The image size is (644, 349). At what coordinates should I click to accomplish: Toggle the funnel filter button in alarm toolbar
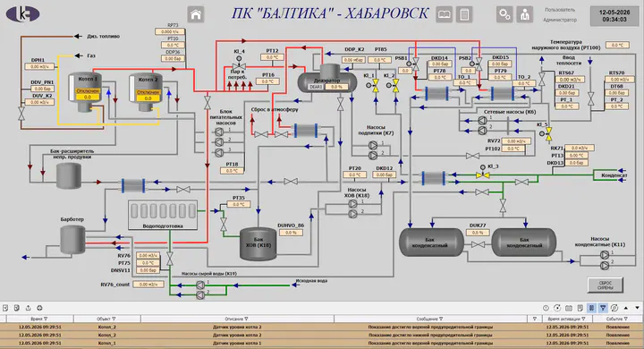(x=603, y=308)
